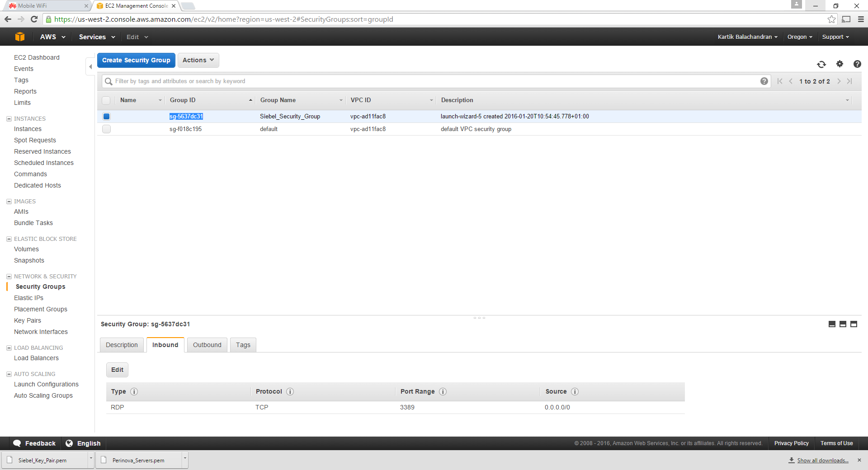868x470 pixels.
Task: Go to next page of results
Action: [839, 81]
